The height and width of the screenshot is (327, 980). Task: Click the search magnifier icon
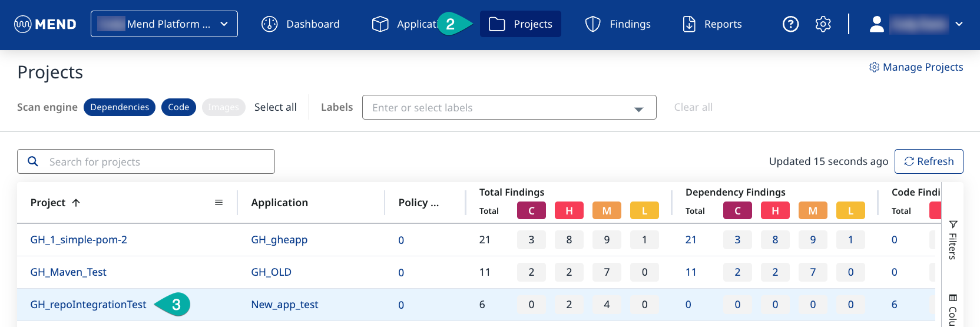tap(34, 161)
